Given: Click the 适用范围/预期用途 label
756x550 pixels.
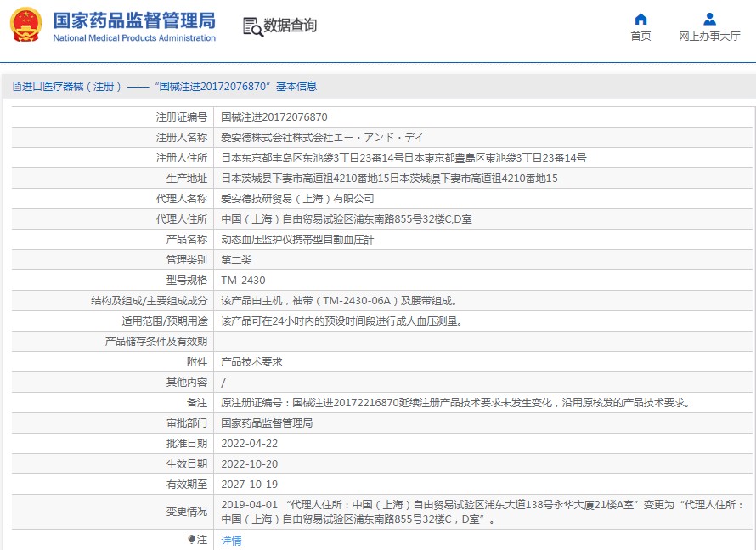Looking at the screenshot, I should point(165,321).
